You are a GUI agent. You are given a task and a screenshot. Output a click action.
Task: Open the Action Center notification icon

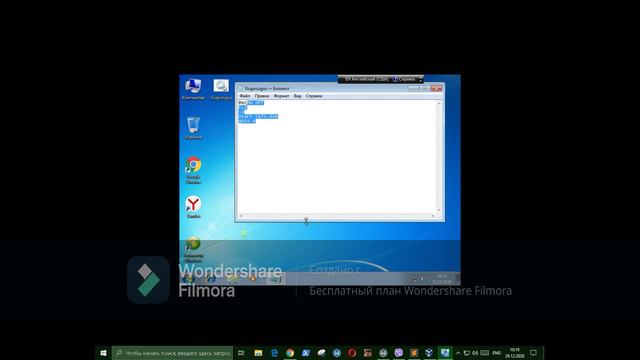(533, 353)
